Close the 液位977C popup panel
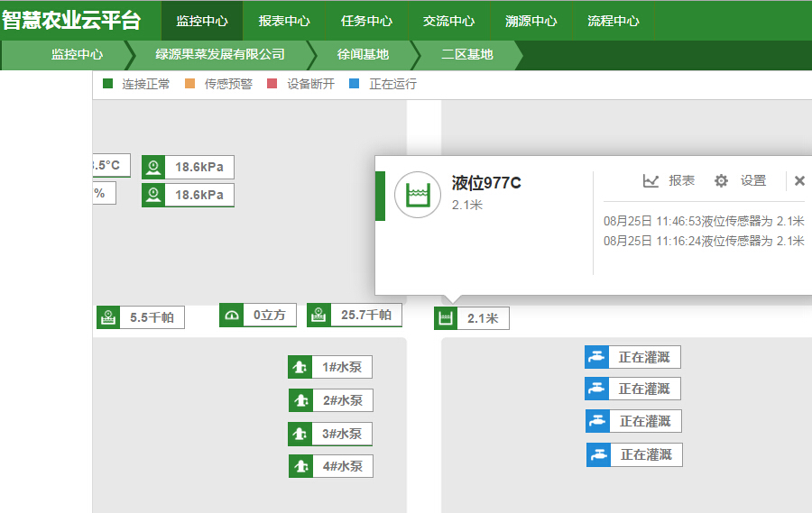812x513 pixels. 799,181
